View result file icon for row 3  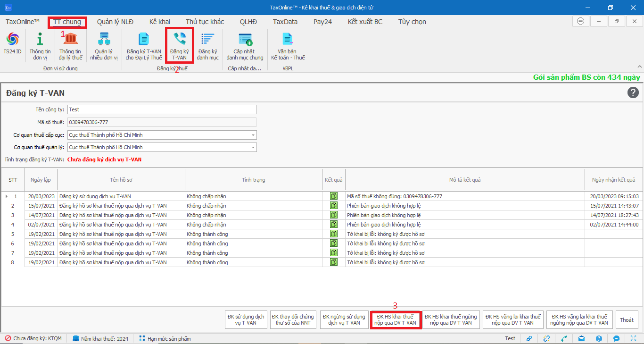[x=334, y=215]
